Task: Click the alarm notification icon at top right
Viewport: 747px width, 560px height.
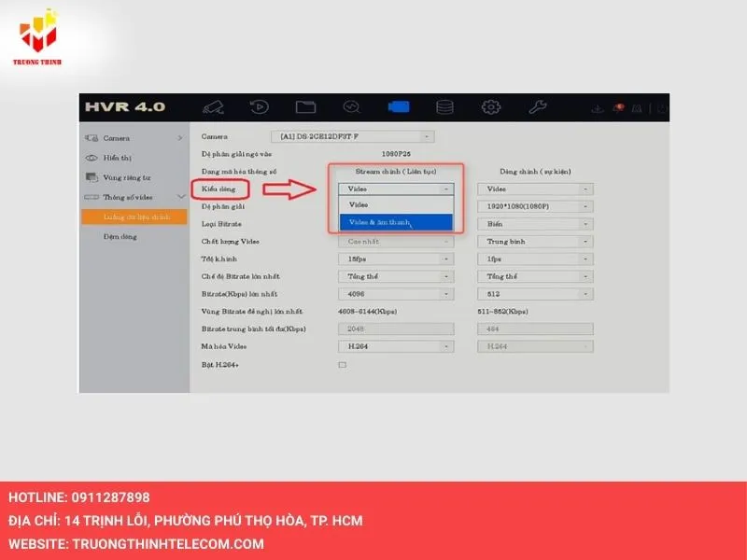Action: click(x=620, y=108)
